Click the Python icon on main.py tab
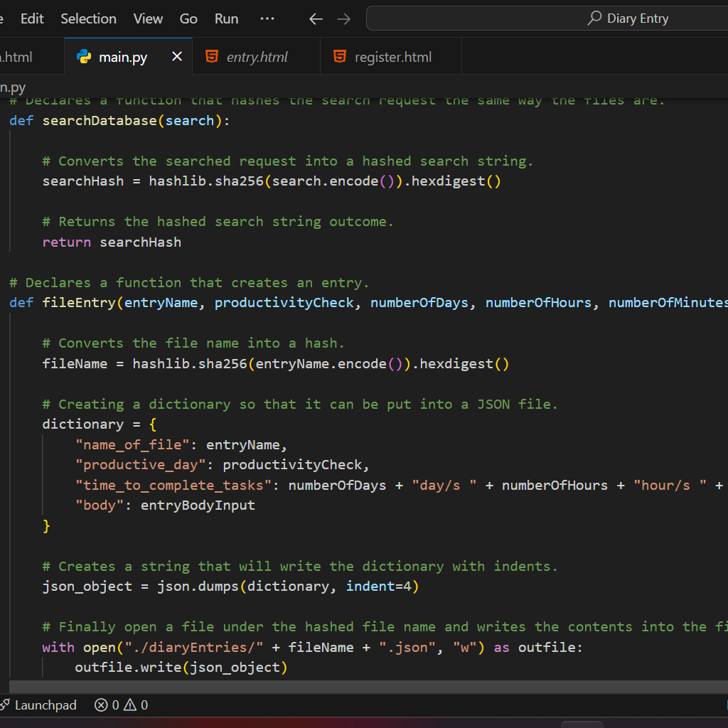The height and width of the screenshot is (728, 728). click(84, 57)
